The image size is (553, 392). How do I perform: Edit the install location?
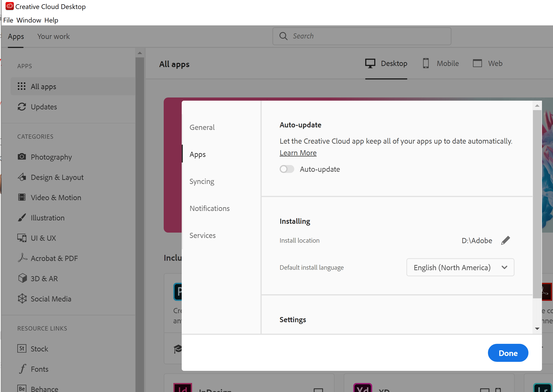click(506, 240)
